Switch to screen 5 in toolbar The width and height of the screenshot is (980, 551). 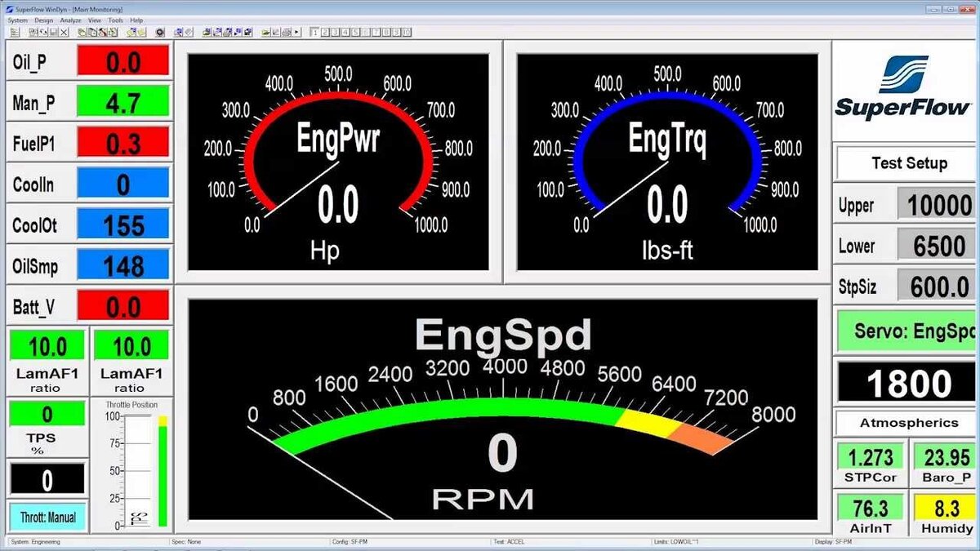tap(356, 32)
